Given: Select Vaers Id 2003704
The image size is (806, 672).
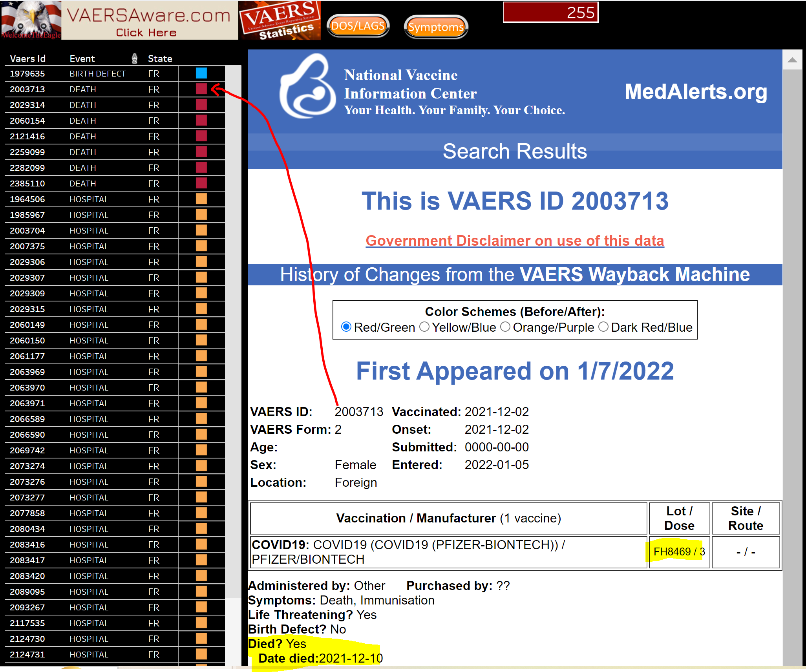Looking at the screenshot, I should [x=27, y=230].
